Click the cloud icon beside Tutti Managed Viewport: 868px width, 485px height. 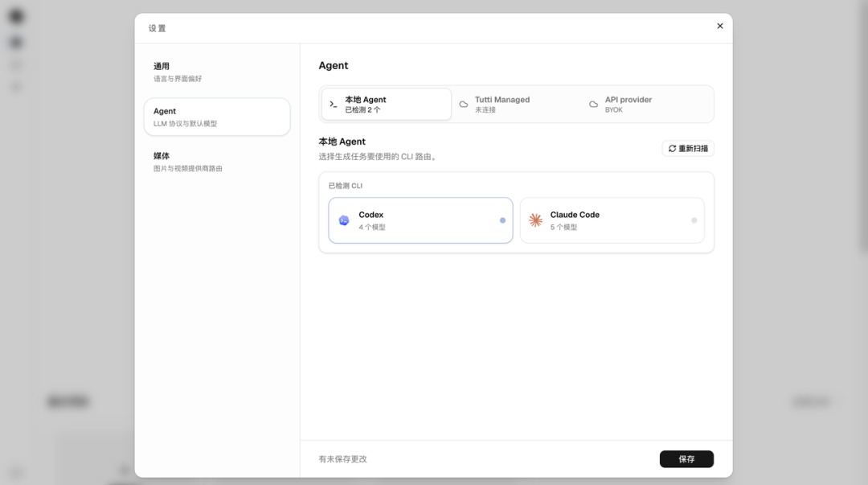point(464,105)
